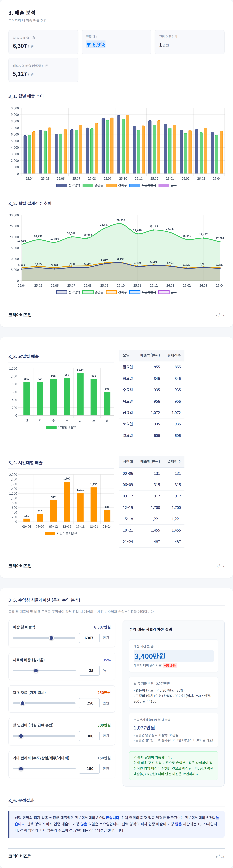Select the 금요일 row in weekday table
The image size is (233, 868).
[152, 412]
